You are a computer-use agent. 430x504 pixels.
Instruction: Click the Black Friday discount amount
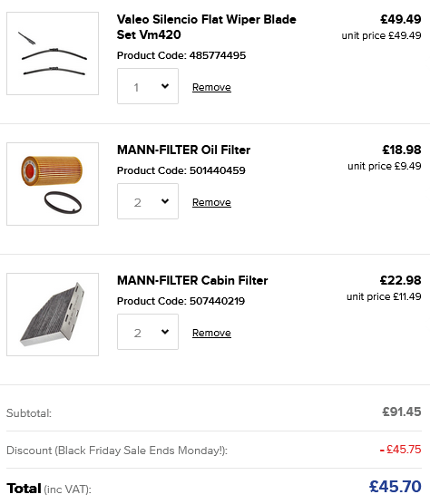point(400,450)
